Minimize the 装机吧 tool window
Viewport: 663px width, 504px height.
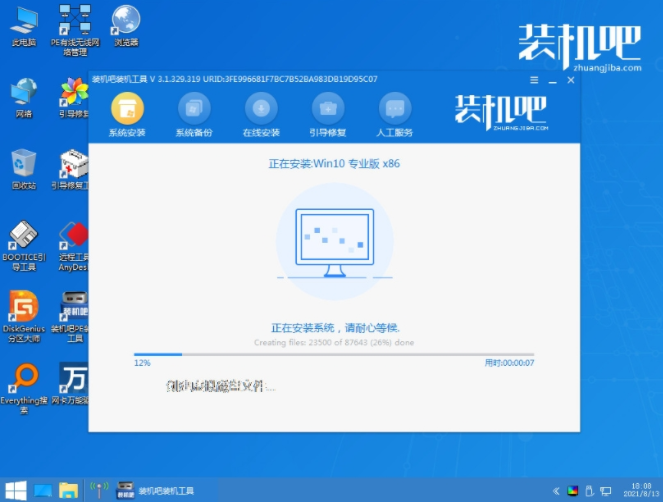(x=552, y=80)
